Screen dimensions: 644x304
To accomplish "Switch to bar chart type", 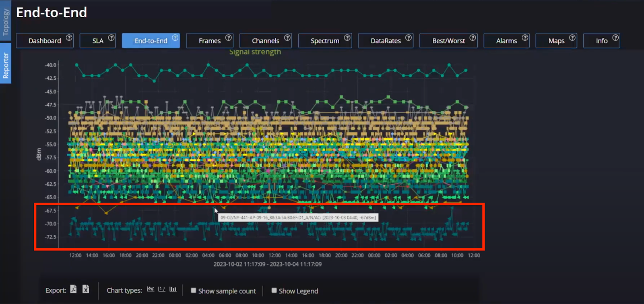I will pyautogui.click(x=173, y=289).
